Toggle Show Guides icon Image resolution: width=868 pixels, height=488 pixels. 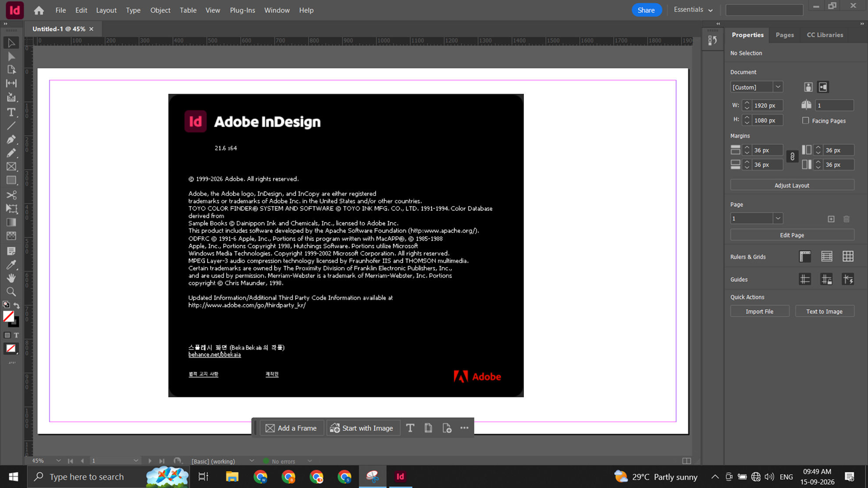point(805,279)
